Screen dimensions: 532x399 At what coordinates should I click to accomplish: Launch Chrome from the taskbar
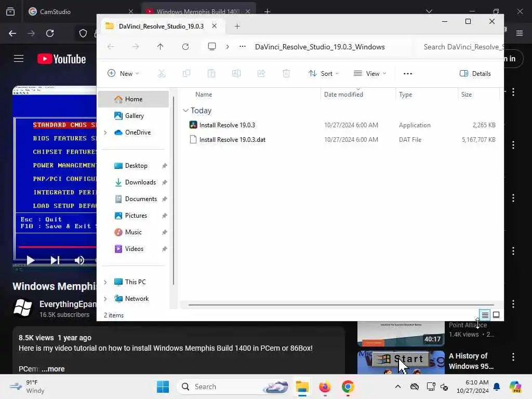(348, 387)
